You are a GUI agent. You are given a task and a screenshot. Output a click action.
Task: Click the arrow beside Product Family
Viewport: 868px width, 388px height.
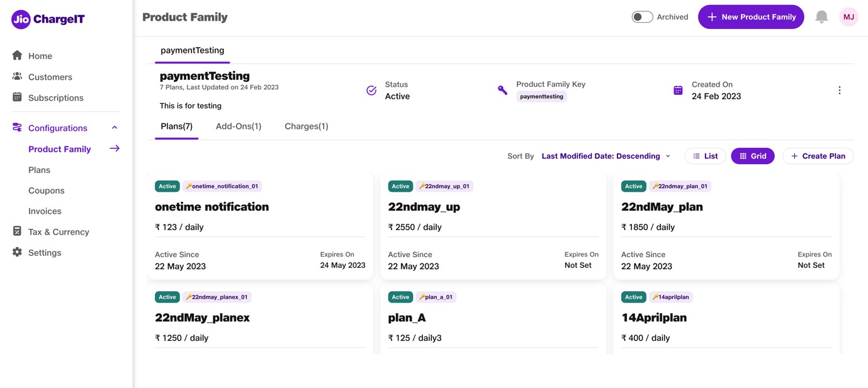click(115, 148)
